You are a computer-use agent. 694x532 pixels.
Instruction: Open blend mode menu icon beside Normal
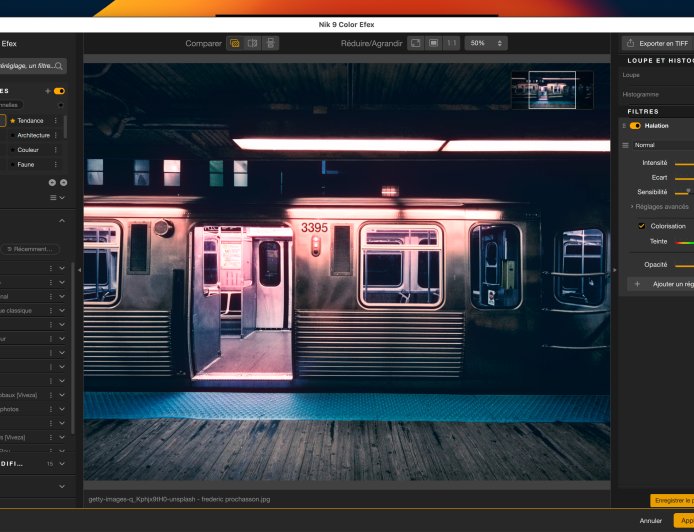[625, 145]
